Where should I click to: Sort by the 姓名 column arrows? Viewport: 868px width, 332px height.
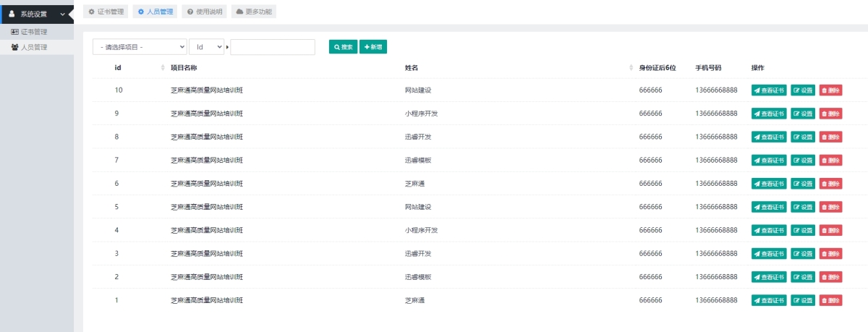pyautogui.click(x=631, y=68)
